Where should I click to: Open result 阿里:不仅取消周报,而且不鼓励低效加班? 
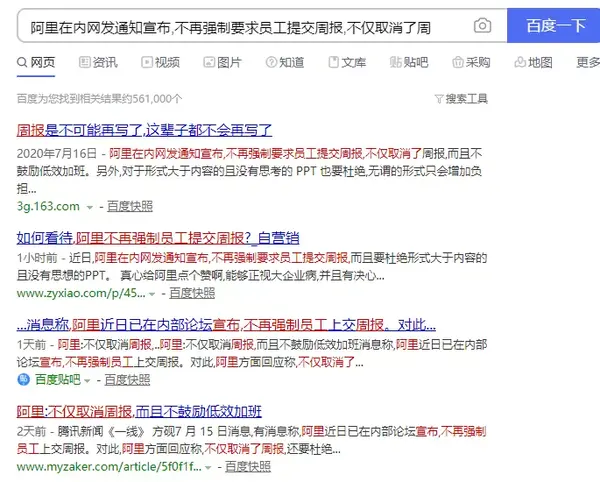(x=139, y=412)
